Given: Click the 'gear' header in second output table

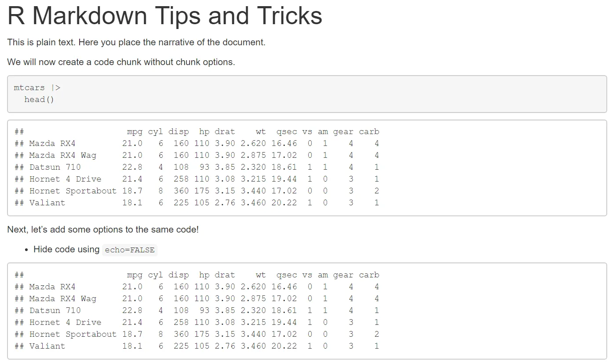Looking at the screenshot, I should point(343,275).
